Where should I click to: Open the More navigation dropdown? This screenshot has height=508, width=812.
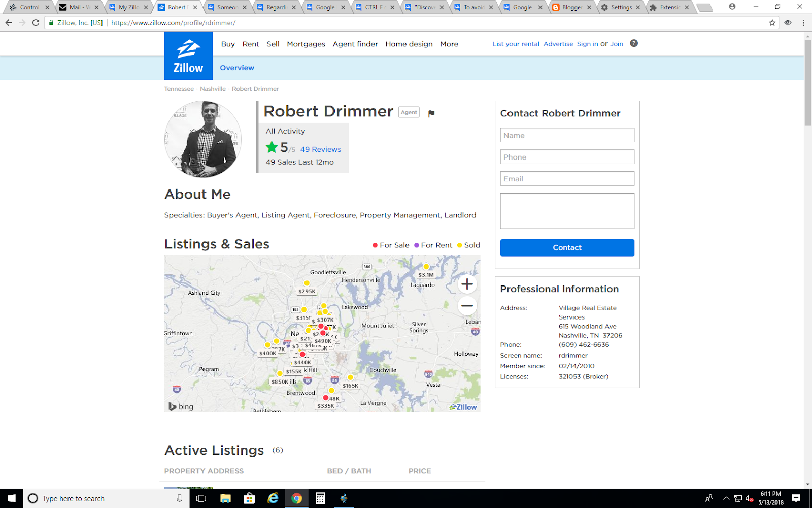click(x=449, y=44)
